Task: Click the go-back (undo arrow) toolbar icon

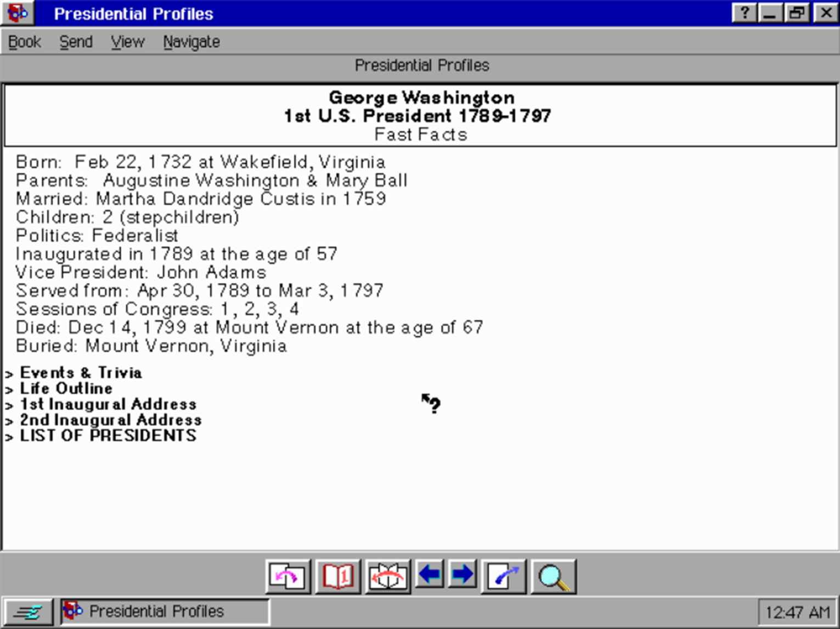Action: tap(288, 576)
